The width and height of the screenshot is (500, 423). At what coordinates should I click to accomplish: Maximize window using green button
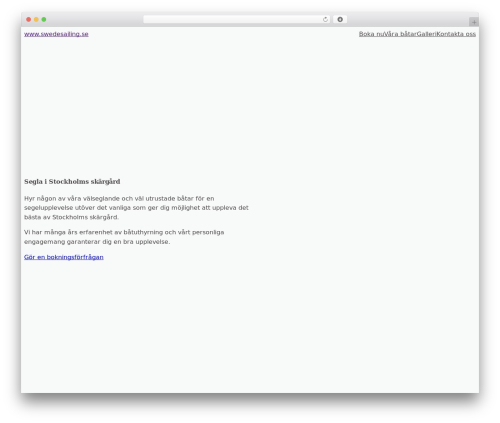coord(44,20)
